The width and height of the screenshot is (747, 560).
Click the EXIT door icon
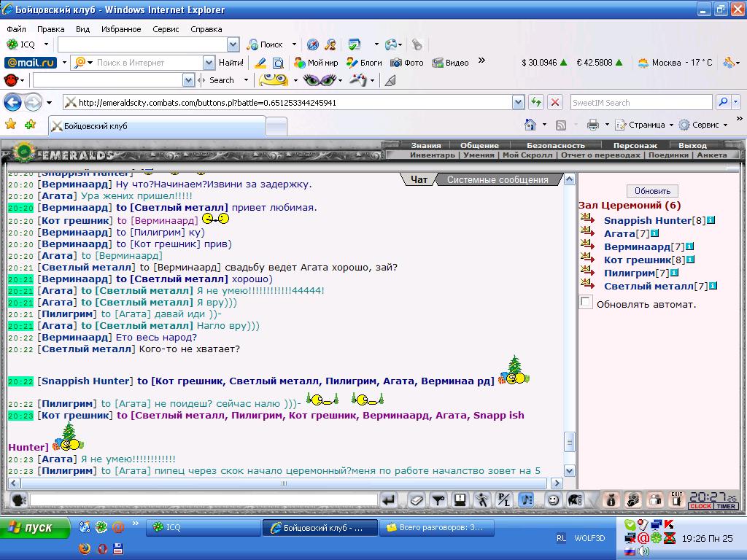coord(677,500)
